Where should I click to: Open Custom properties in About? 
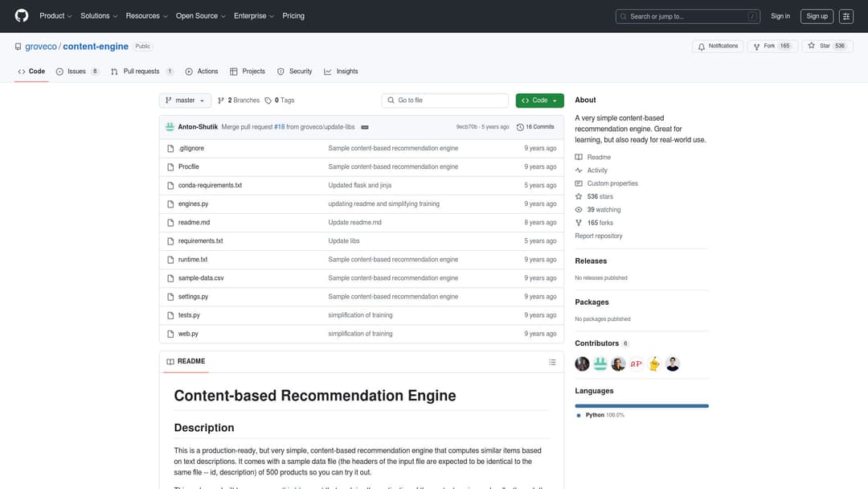[x=606, y=183]
